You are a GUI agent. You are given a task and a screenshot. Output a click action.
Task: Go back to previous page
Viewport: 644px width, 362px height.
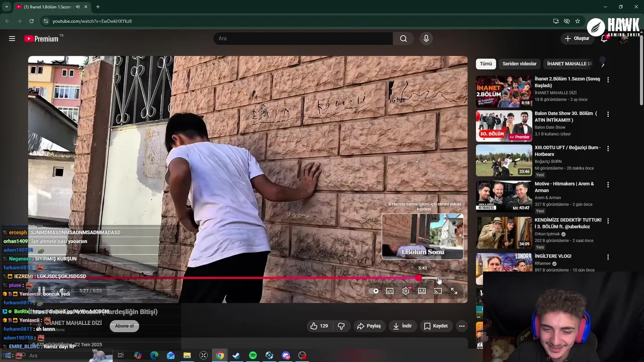[8, 21]
